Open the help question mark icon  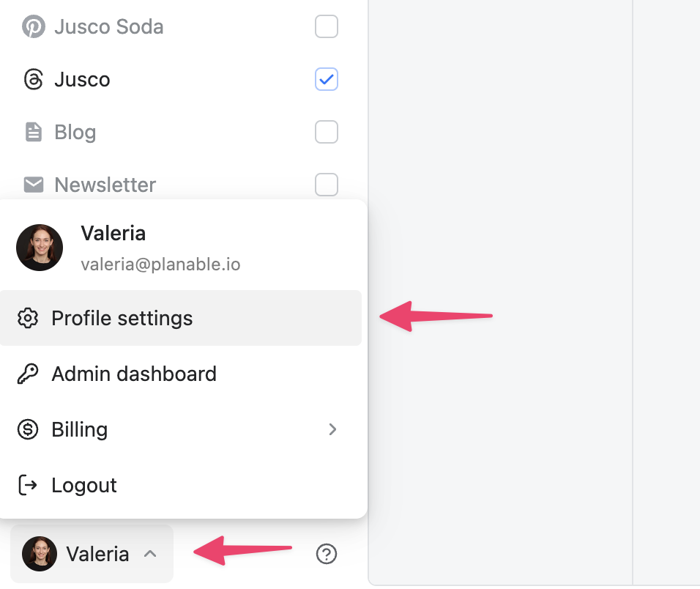(326, 554)
